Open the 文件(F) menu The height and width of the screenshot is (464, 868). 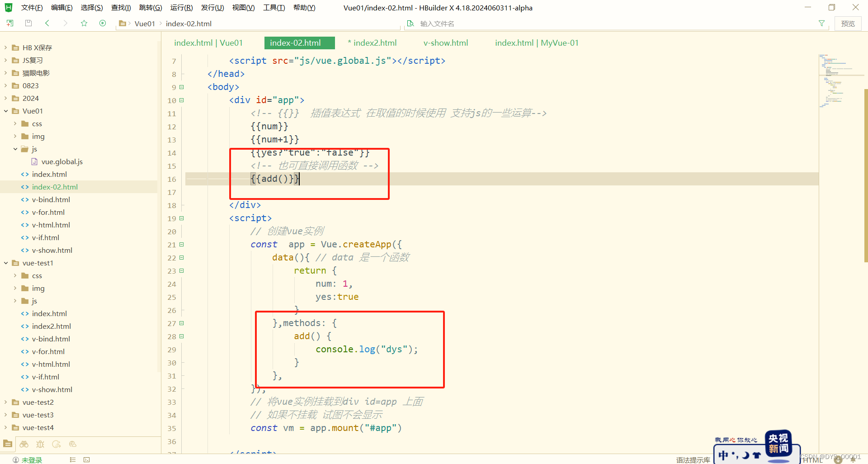[x=32, y=8]
